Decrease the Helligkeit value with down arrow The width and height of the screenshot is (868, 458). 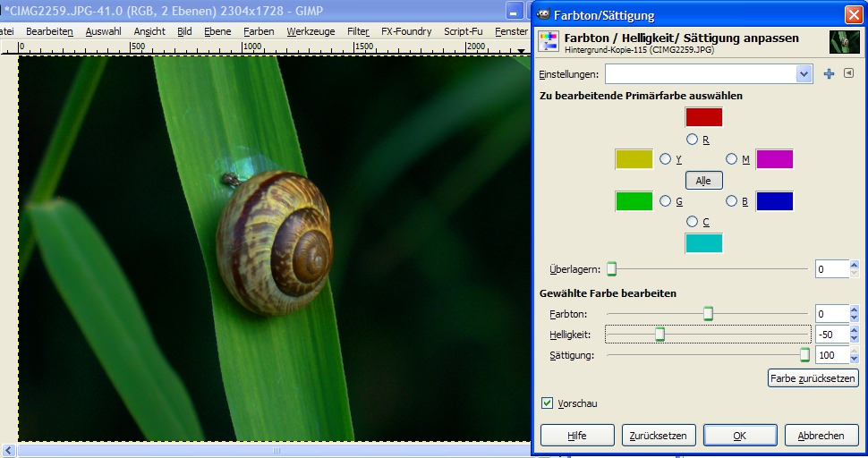click(855, 338)
